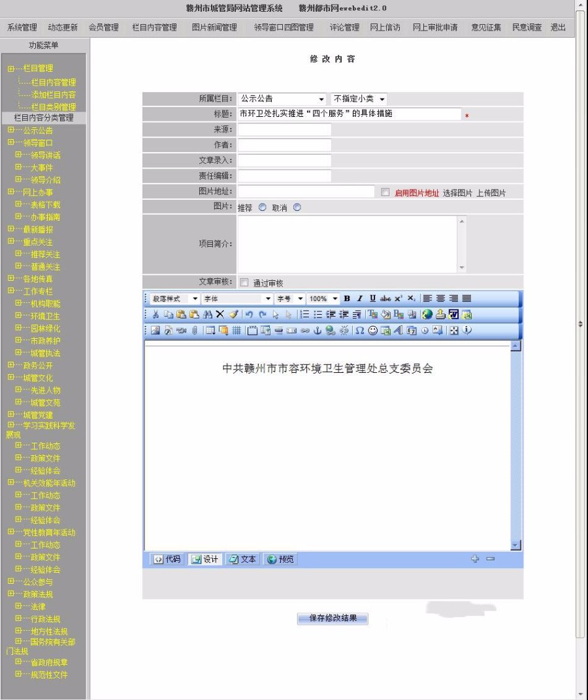Insert a special character (Omega icon)

tap(360, 330)
